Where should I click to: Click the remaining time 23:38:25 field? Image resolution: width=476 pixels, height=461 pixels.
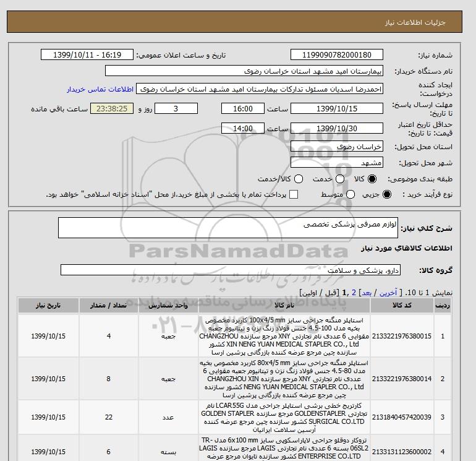tap(112, 108)
